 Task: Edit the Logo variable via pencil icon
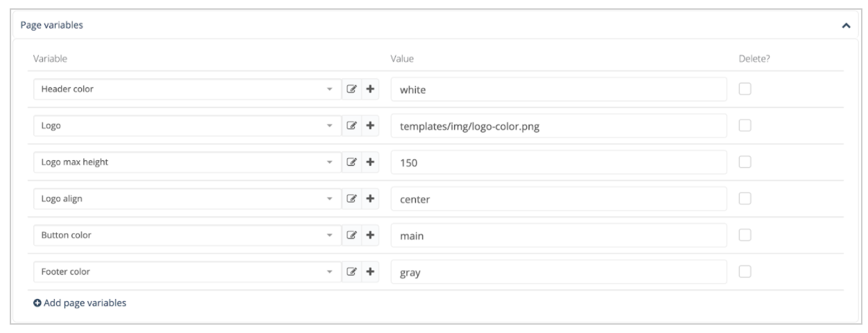(351, 126)
